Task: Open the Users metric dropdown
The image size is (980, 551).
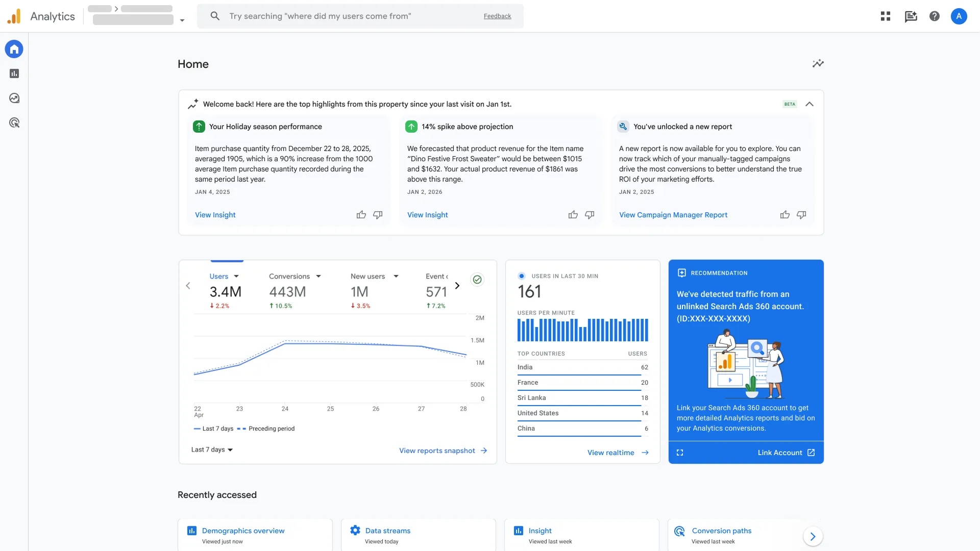Action: coord(236,276)
